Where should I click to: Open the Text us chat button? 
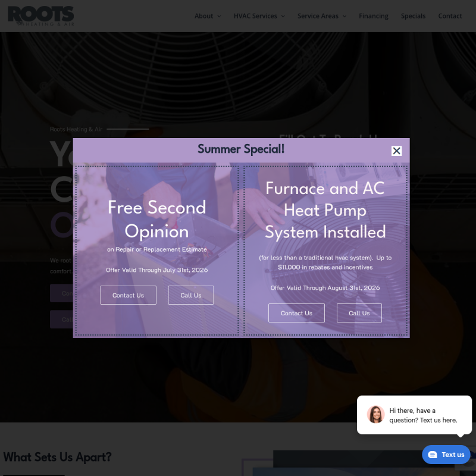pyautogui.click(x=446, y=455)
